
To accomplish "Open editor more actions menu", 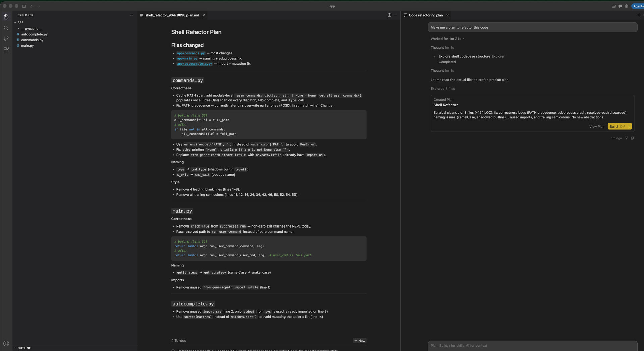I will click(395, 15).
